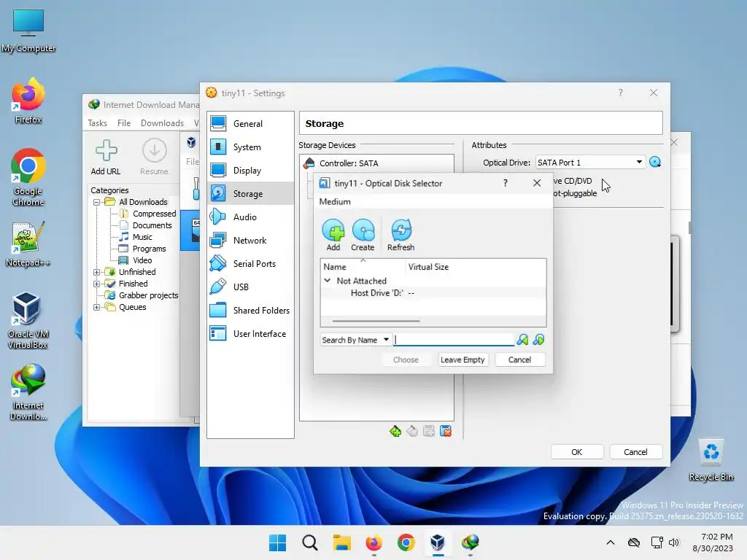Open User Interface settings category
Screen dimensions: 747x560
point(251,333)
